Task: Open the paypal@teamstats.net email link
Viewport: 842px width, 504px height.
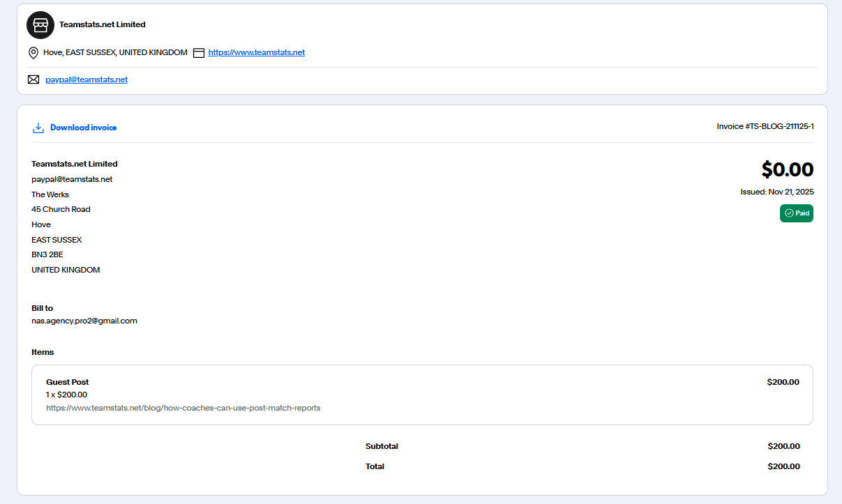Action: tap(87, 79)
